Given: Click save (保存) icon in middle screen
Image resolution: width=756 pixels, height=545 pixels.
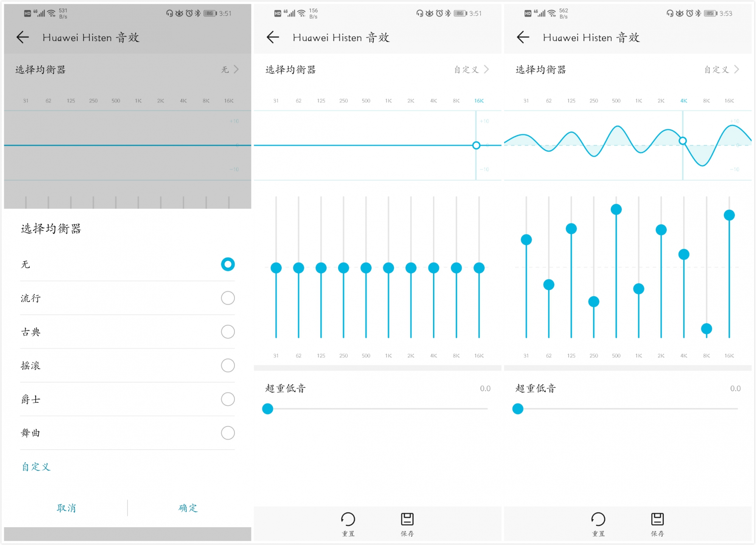Looking at the screenshot, I should point(407,519).
